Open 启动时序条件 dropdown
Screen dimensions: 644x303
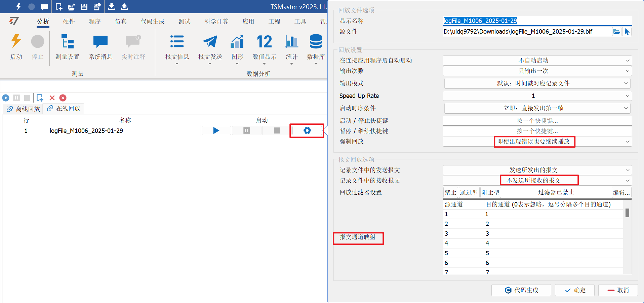(537, 108)
